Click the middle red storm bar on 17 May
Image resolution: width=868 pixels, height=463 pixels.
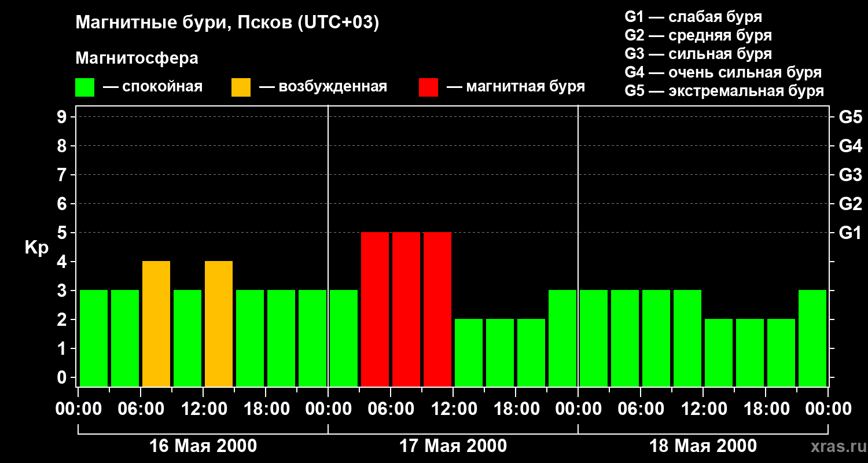click(406, 309)
